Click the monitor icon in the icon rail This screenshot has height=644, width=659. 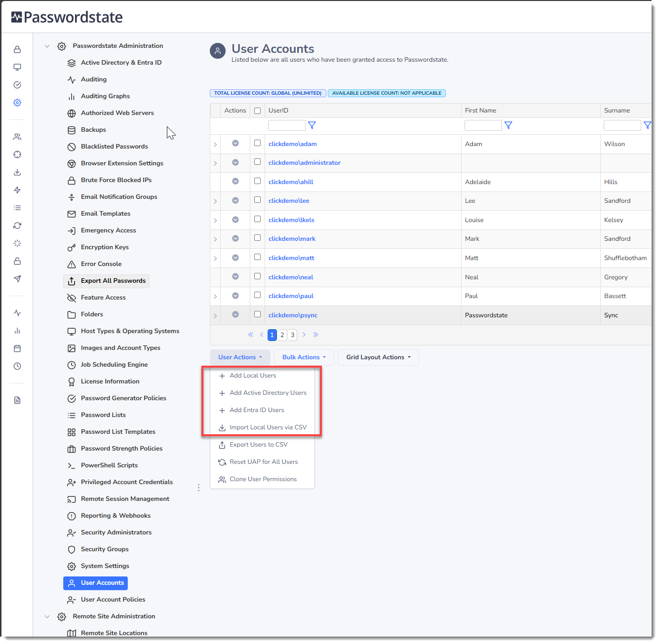tap(17, 67)
